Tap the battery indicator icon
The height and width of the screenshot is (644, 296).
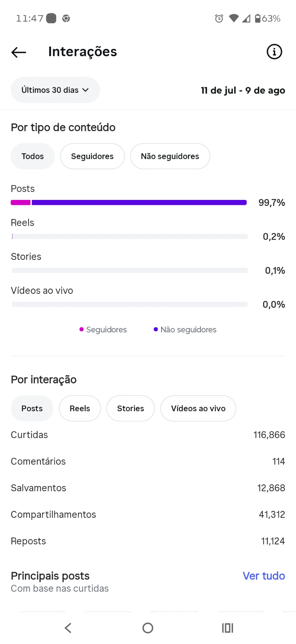[x=258, y=18]
